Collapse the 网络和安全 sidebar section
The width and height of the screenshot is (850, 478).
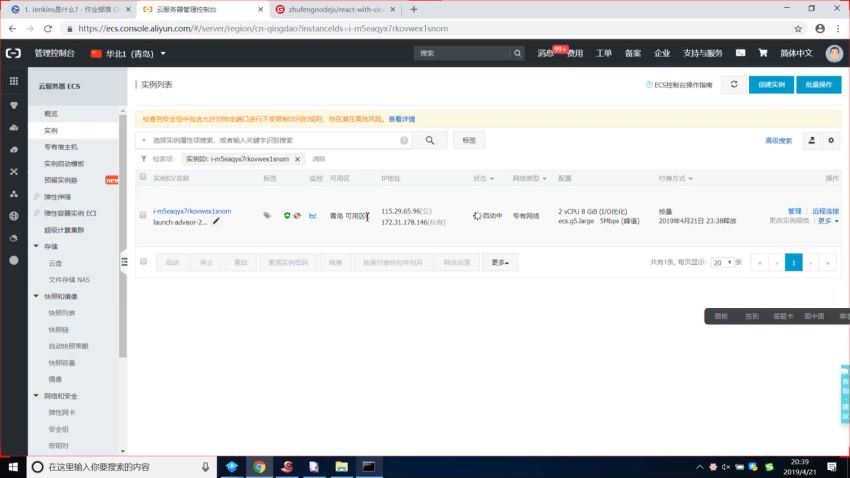click(x=36, y=396)
